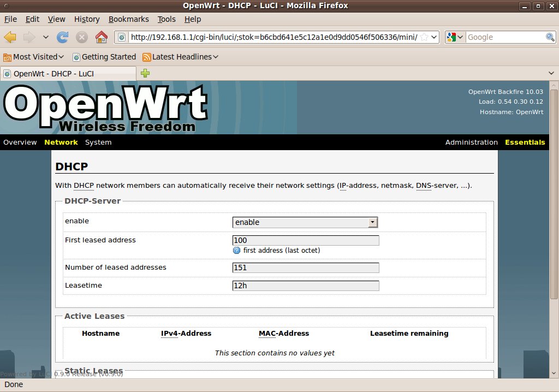This screenshot has width=559, height=392.
Task: Click the Leasetime input field
Action: 306,286
